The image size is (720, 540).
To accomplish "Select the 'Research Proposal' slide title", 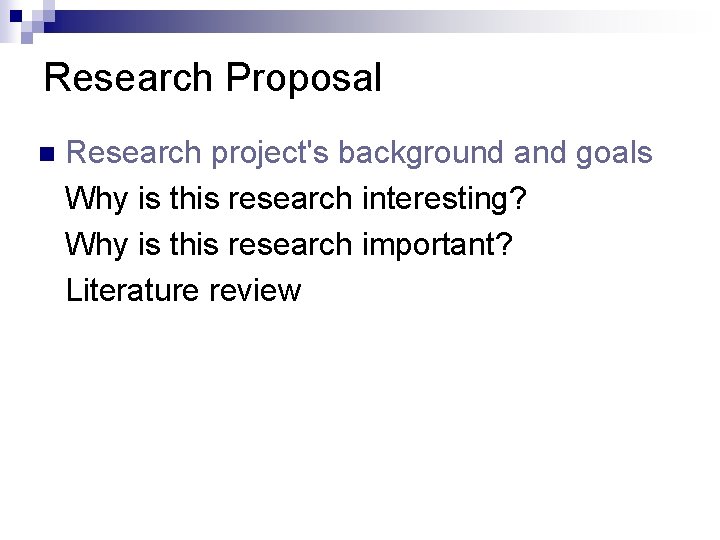I will 213,78.
